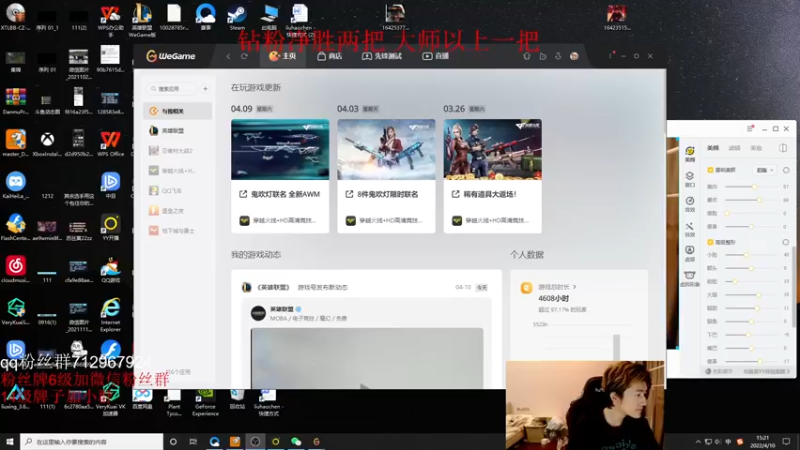Viewport: 800px width, 450px height.
Task: Open the Steam desktop shortcut
Action: (x=237, y=17)
